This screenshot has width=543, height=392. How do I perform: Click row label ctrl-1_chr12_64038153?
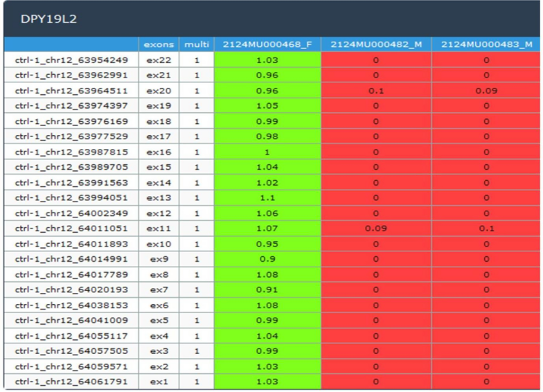click(x=71, y=305)
